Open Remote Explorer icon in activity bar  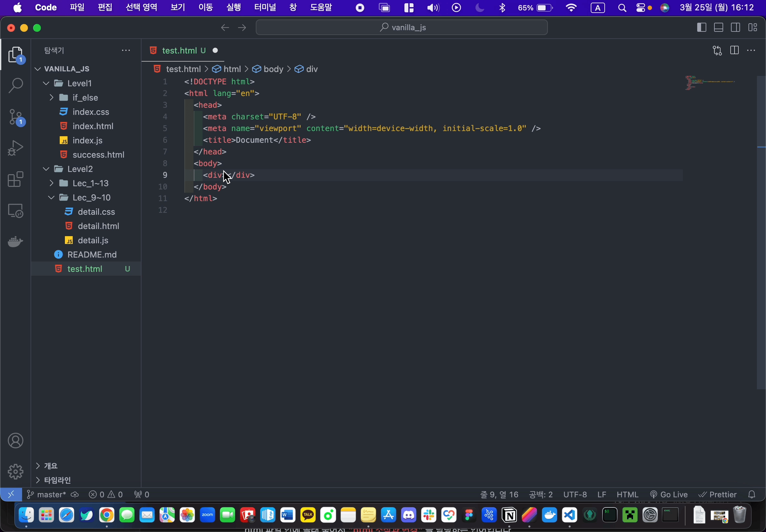pyautogui.click(x=15, y=211)
